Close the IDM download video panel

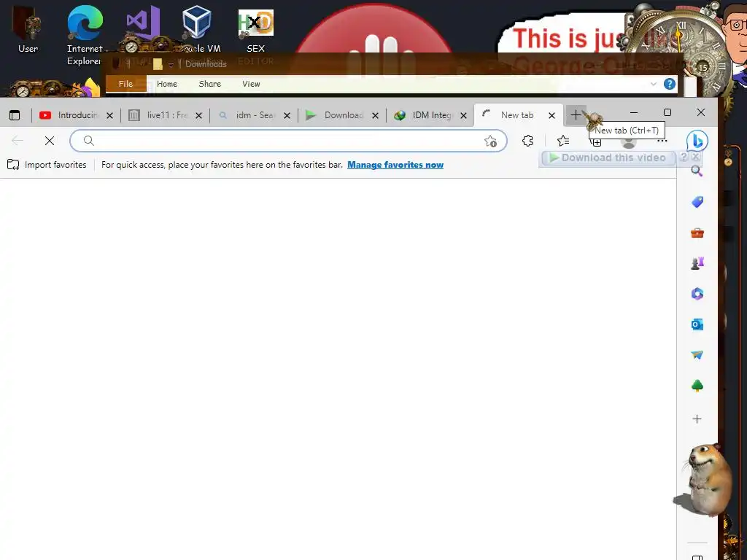pos(695,157)
